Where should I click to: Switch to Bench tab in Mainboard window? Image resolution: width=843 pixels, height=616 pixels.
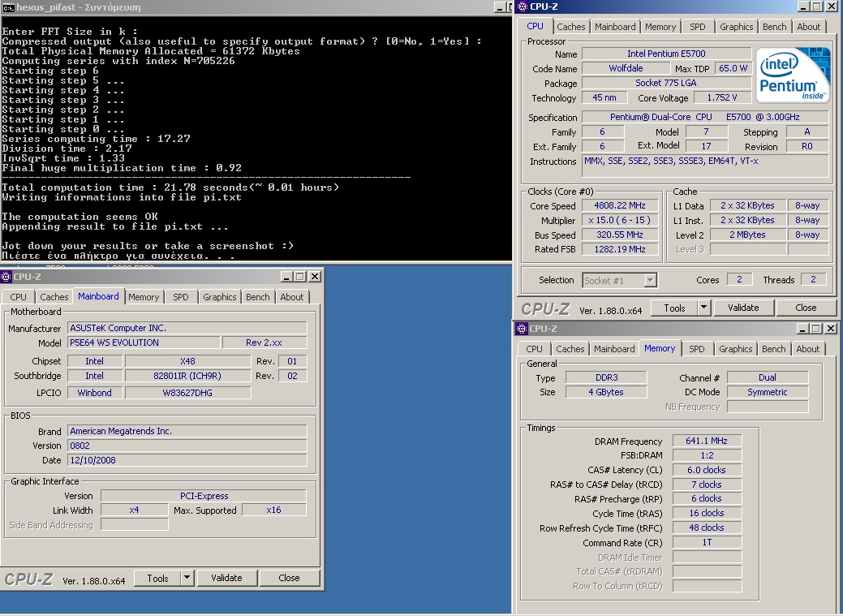(257, 297)
